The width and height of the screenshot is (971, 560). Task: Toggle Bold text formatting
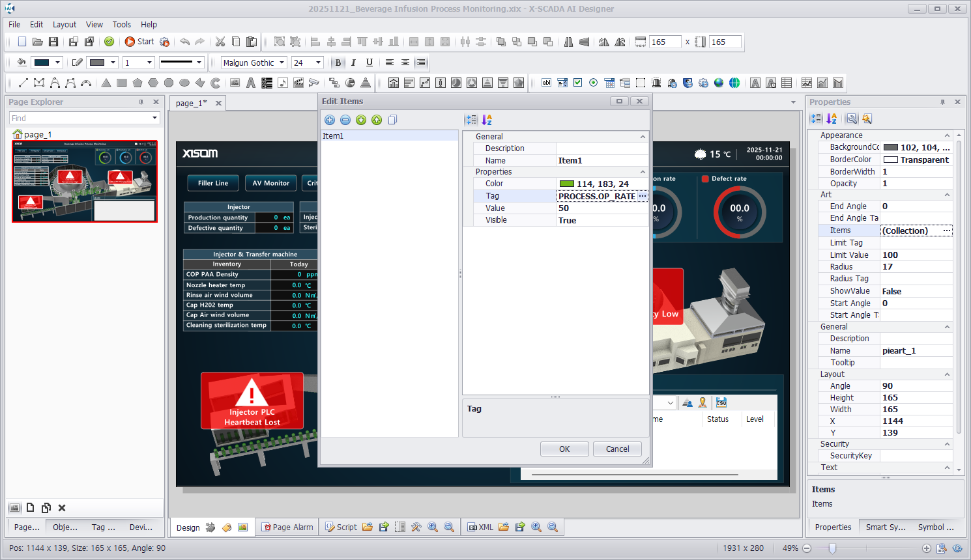pyautogui.click(x=338, y=63)
